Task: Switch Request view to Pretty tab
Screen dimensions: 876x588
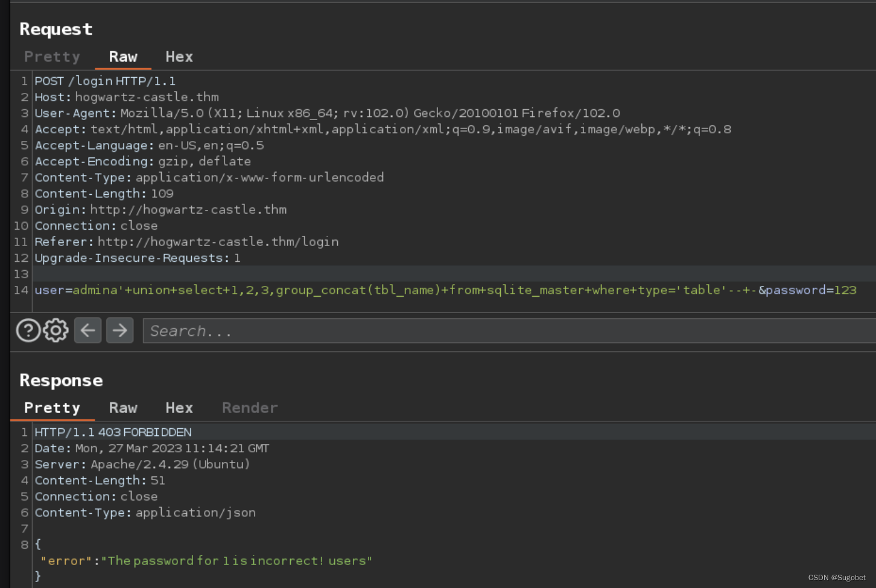Action: (x=52, y=57)
